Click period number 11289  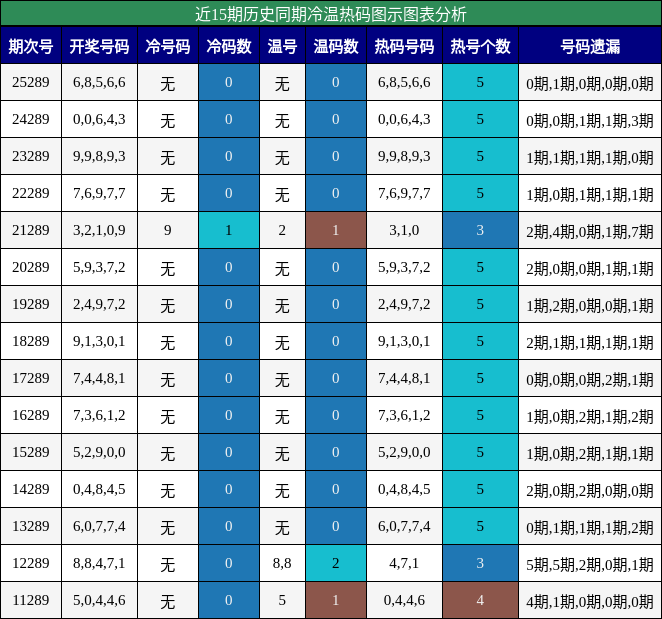coord(31,600)
